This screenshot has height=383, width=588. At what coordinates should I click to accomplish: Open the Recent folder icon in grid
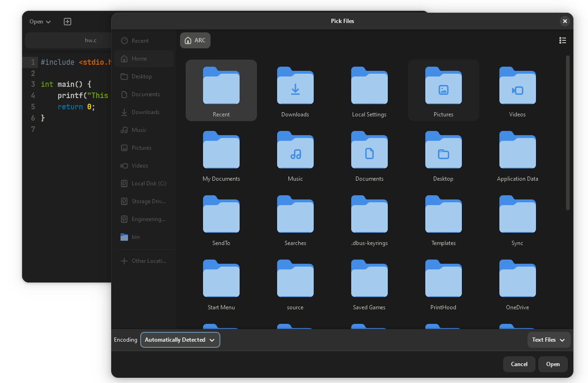[221, 85]
